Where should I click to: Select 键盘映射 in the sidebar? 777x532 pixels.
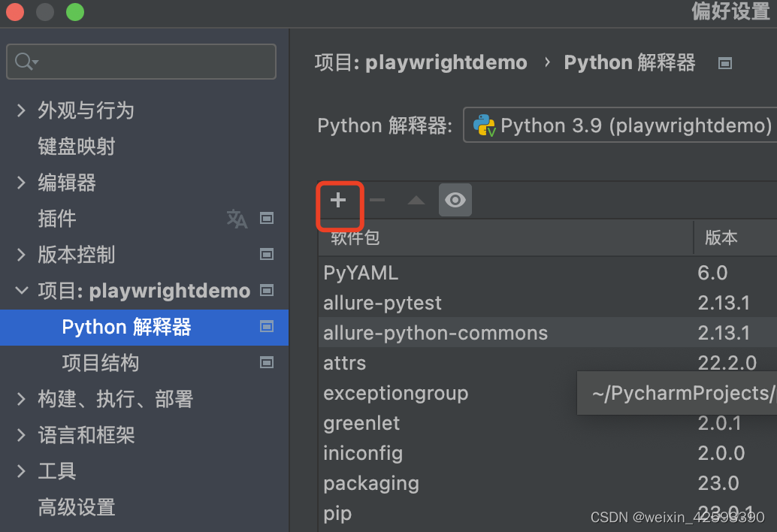pos(77,147)
